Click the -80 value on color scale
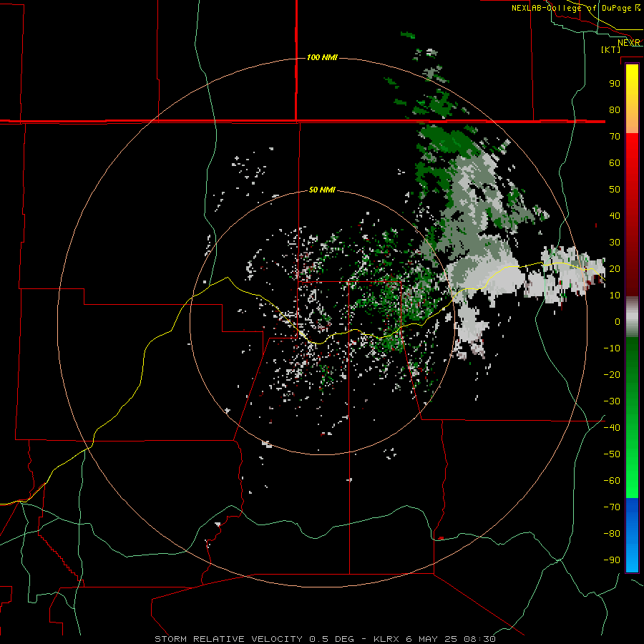 click(612, 534)
